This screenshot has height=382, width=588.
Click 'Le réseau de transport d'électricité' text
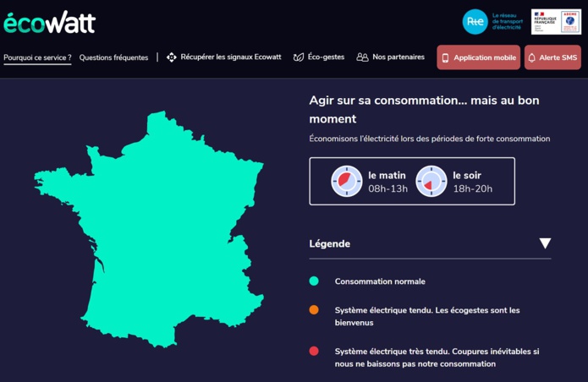507,21
